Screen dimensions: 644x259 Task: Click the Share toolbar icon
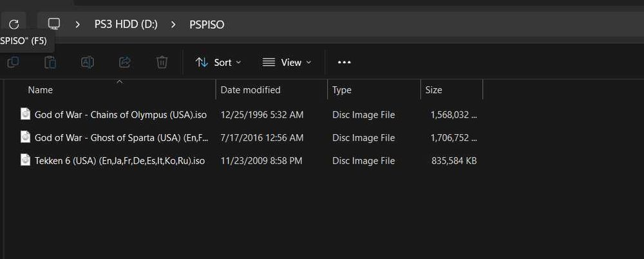(x=125, y=62)
